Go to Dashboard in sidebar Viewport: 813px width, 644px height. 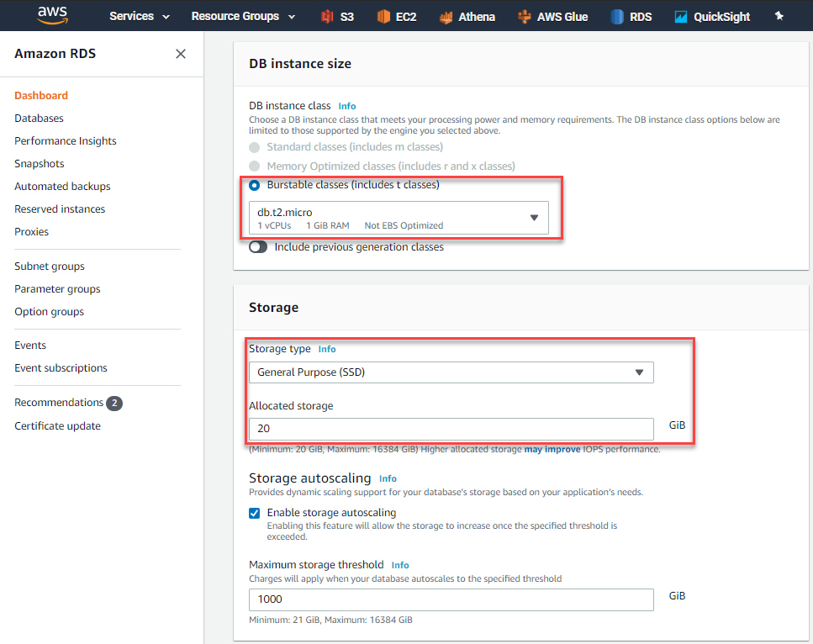tap(41, 95)
